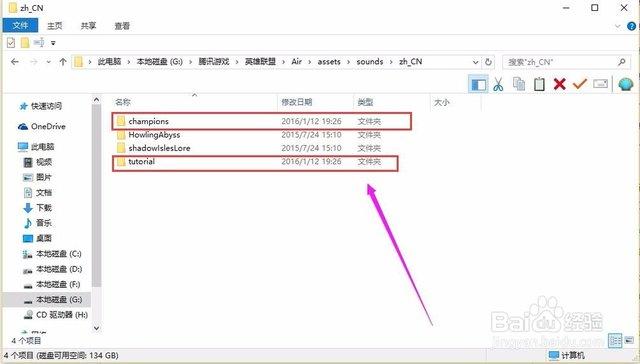Click the sounds breadcrumb segment
Viewport: 640px width, 364px height.
pyautogui.click(x=370, y=62)
